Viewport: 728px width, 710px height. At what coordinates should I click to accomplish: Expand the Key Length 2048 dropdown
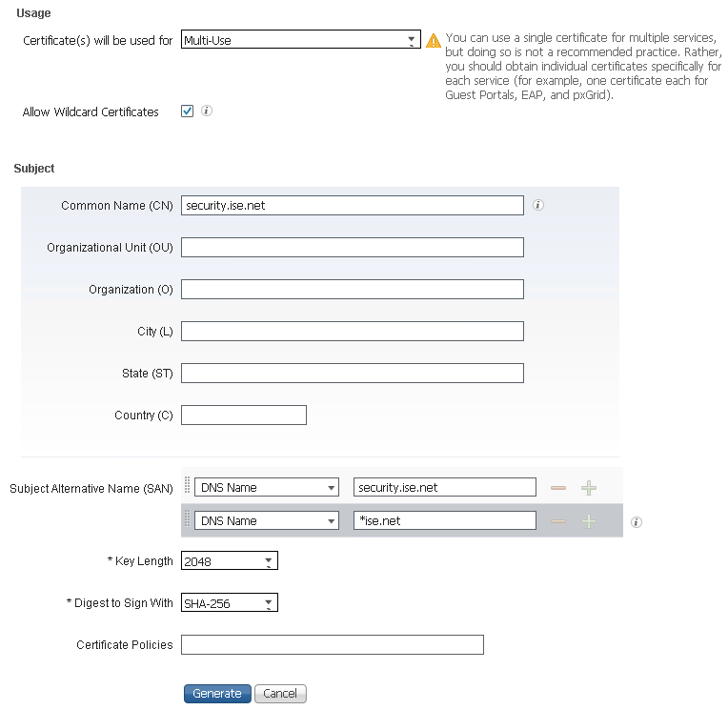pyautogui.click(x=230, y=560)
